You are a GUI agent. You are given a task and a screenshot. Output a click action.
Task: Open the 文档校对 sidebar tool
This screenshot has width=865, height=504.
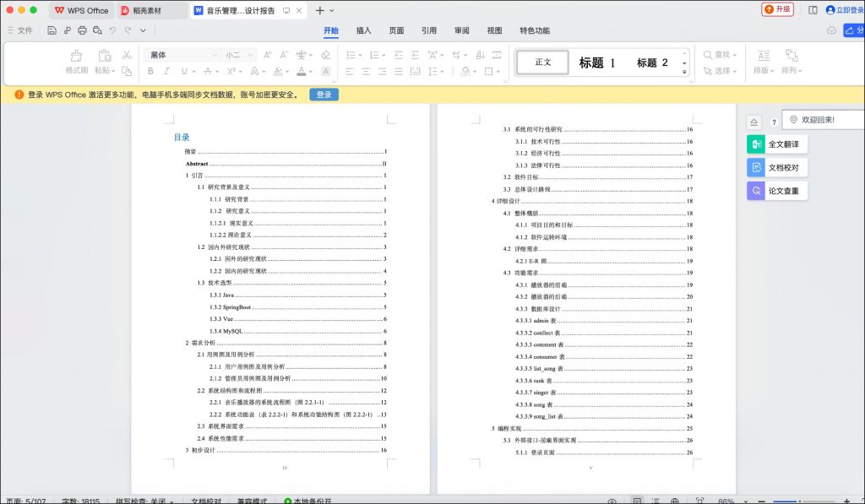776,167
